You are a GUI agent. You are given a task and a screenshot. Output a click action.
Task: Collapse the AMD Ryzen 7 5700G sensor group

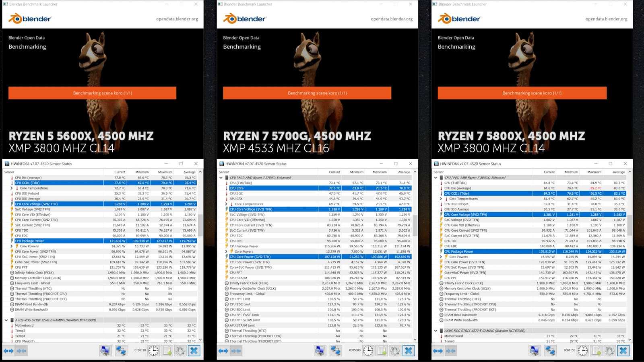pyautogui.click(x=221, y=177)
